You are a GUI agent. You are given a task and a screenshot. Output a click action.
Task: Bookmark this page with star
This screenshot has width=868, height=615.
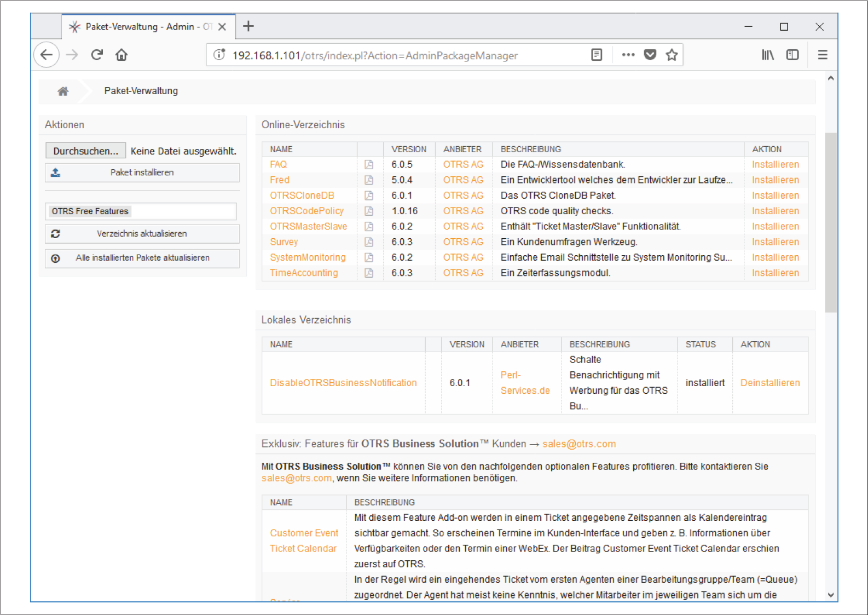(672, 55)
